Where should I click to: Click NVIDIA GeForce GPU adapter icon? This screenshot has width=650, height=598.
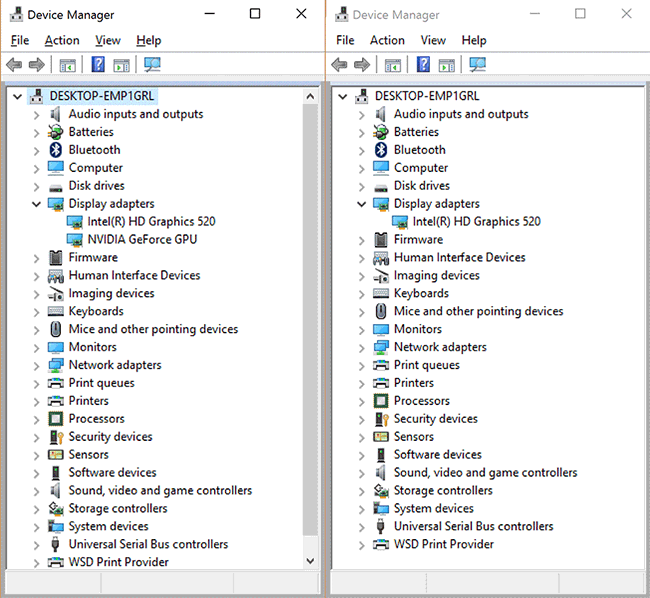coord(75,240)
